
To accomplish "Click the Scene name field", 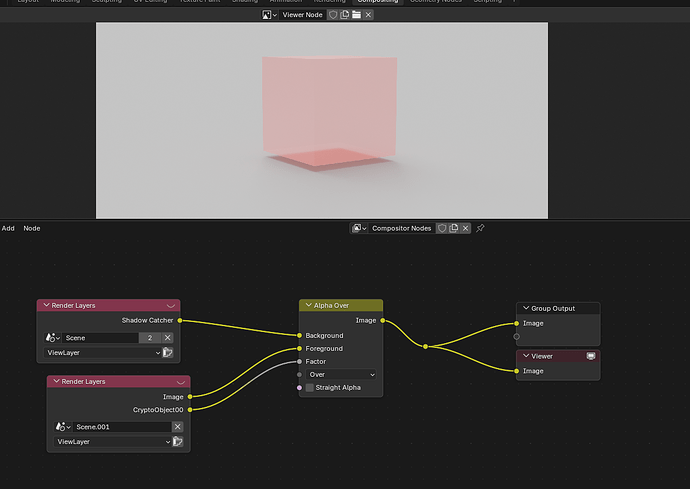I will click(100, 338).
